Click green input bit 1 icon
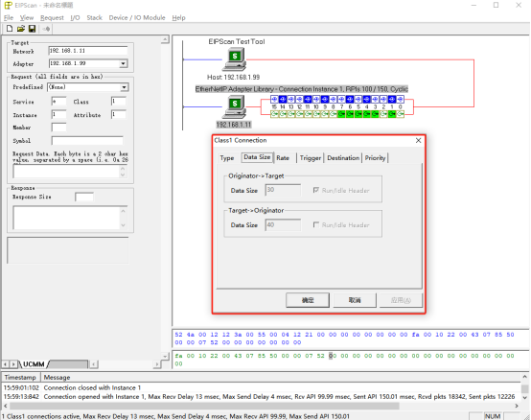This screenshot has height=420, width=531. [x=392, y=114]
